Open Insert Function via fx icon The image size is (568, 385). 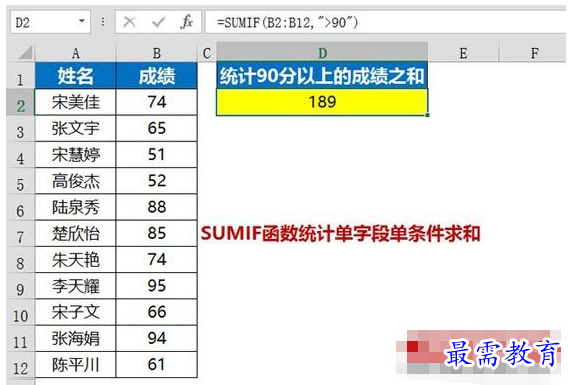coord(186,22)
